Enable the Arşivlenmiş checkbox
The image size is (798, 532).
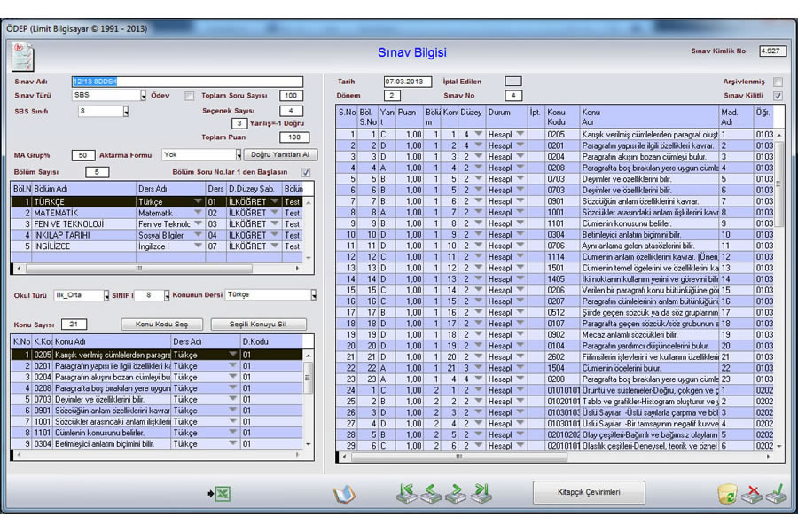click(x=778, y=82)
